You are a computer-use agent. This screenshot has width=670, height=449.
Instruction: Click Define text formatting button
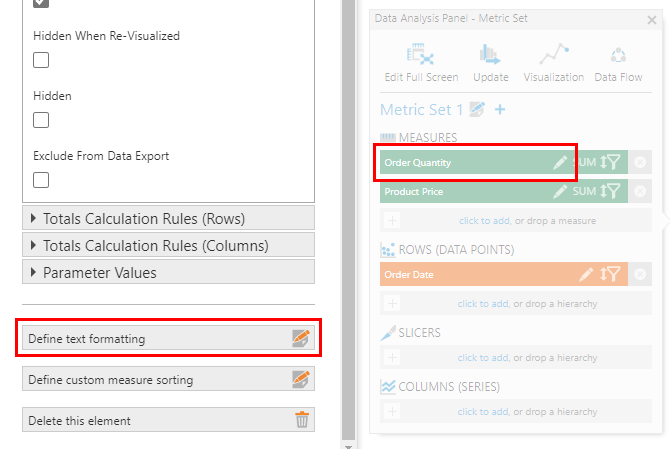(x=168, y=338)
